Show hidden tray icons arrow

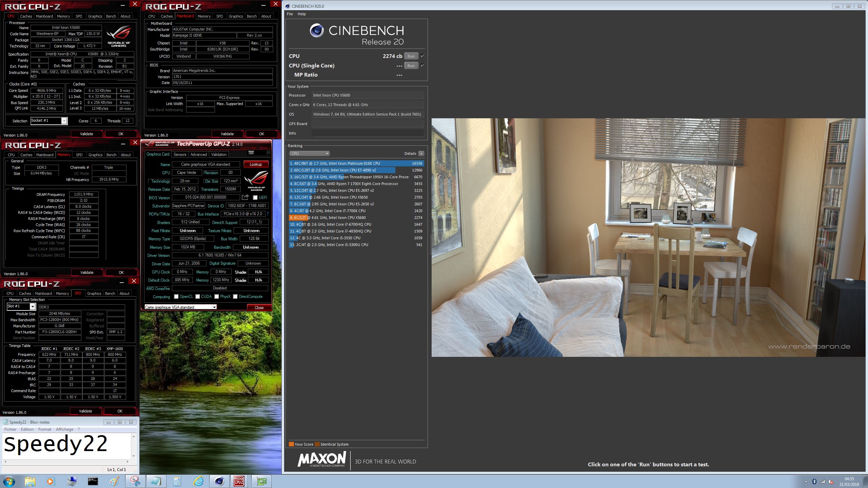[x=806, y=482]
